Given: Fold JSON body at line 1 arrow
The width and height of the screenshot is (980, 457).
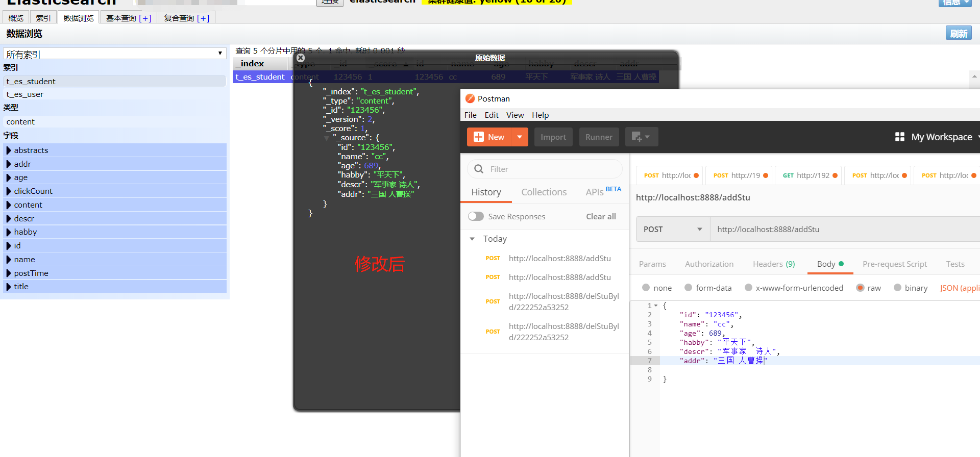Looking at the screenshot, I should pyautogui.click(x=656, y=306).
